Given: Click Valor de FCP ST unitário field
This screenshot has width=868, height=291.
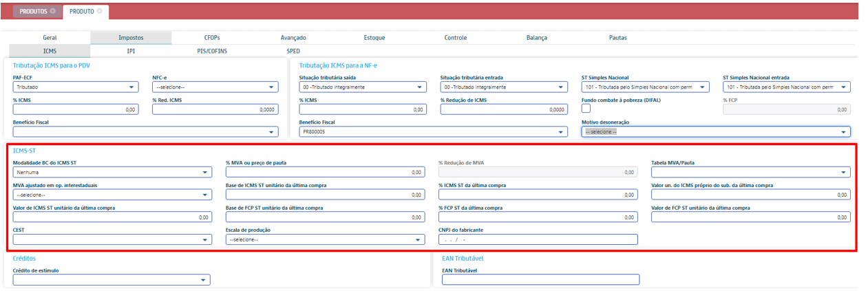Looking at the screenshot, I should (x=750, y=217).
